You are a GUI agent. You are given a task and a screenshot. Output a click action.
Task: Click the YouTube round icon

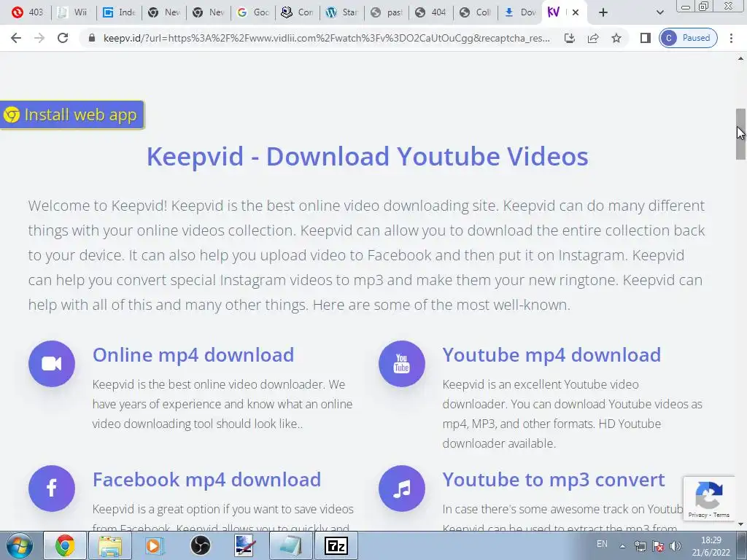coord(402,364)
